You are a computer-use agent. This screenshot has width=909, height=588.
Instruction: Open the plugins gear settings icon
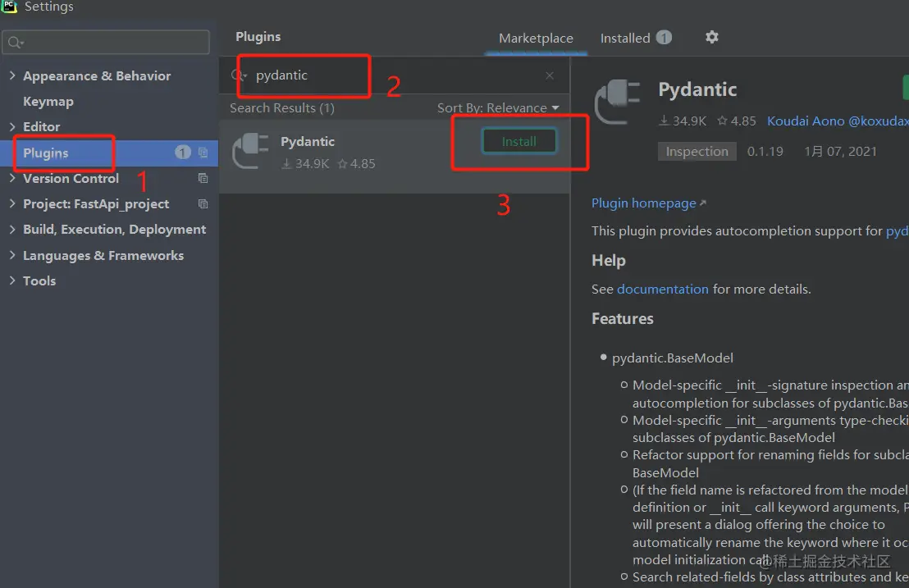711,37
